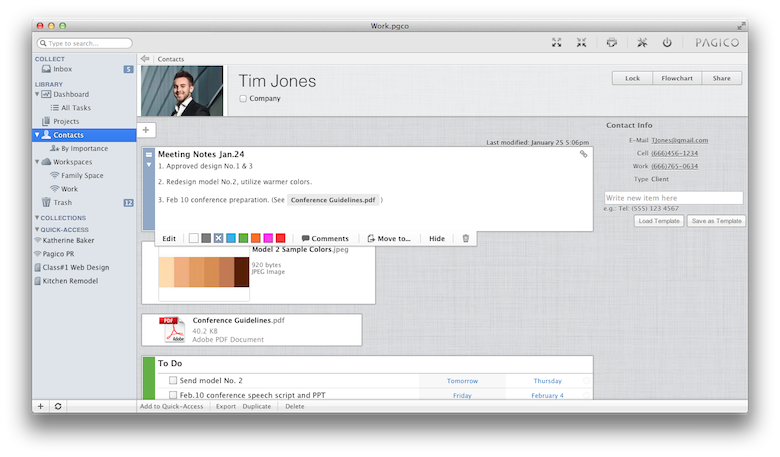Open the Conference Guidelines.pdf inline link

click(x=333, y=200)
